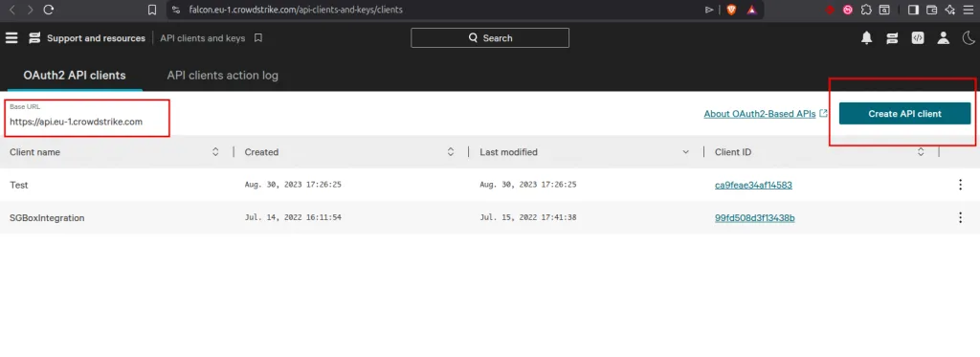980x357 pixels.
Task: Toggle dark mode with moon icon
Action: click(x=968, y=38)
